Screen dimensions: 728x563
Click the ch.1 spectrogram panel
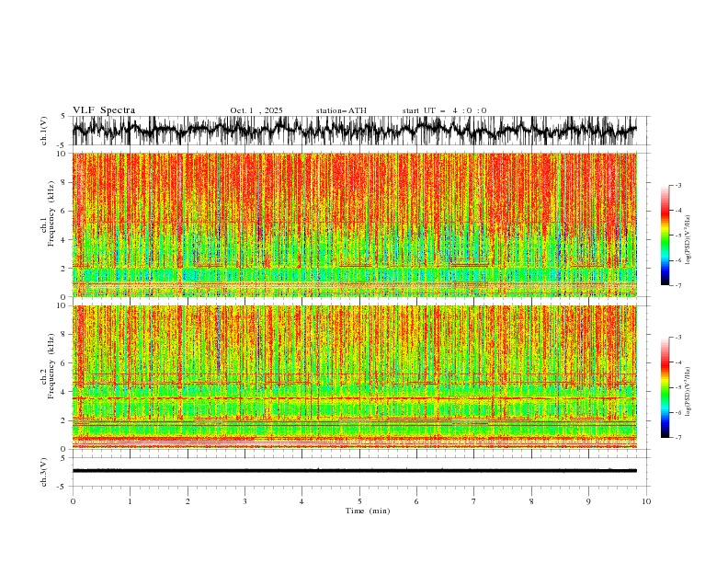(355, 224)
